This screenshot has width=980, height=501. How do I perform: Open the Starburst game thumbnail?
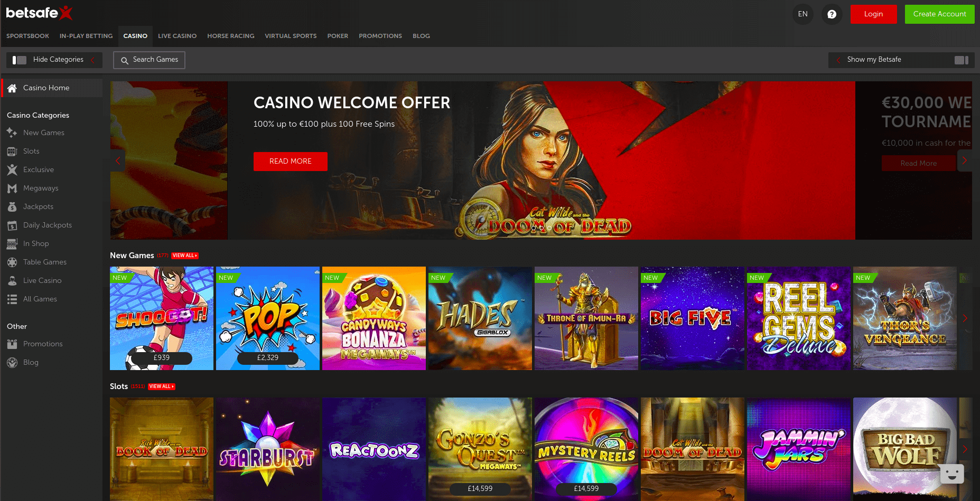click(x=268, y=449)
